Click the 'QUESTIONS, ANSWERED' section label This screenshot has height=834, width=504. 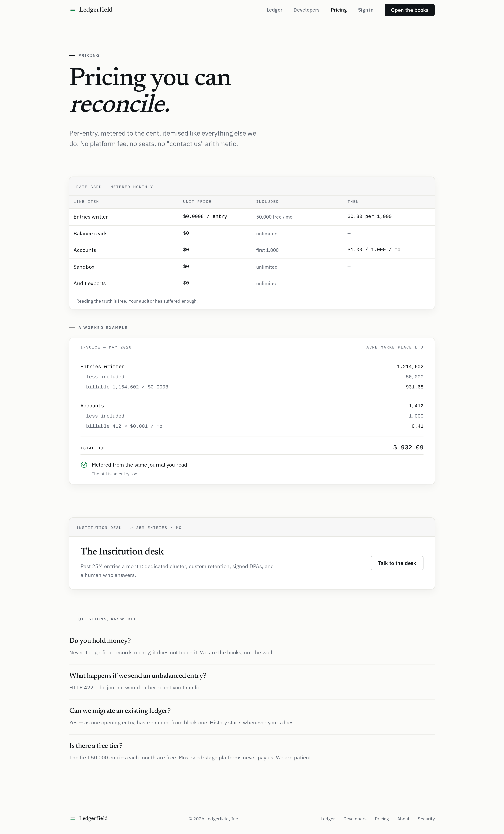(x=108, y=619)
